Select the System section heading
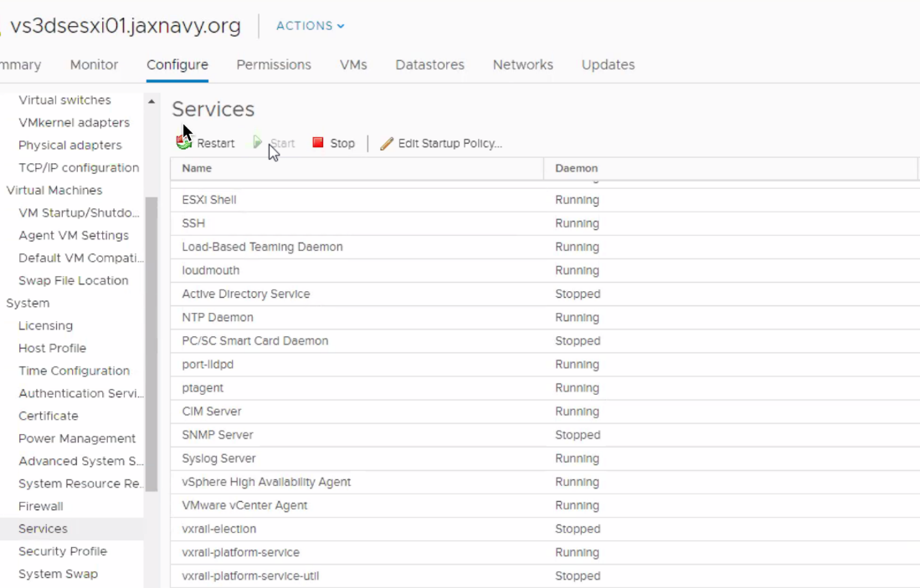This screenshot has height=588, width=920. click(28, 303)
